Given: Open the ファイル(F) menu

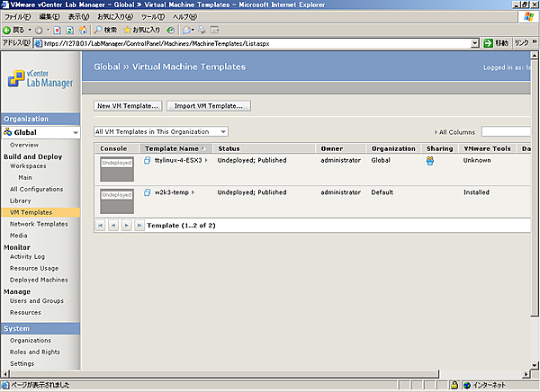Looking at the screenshot, I should (x=18, y=17).
